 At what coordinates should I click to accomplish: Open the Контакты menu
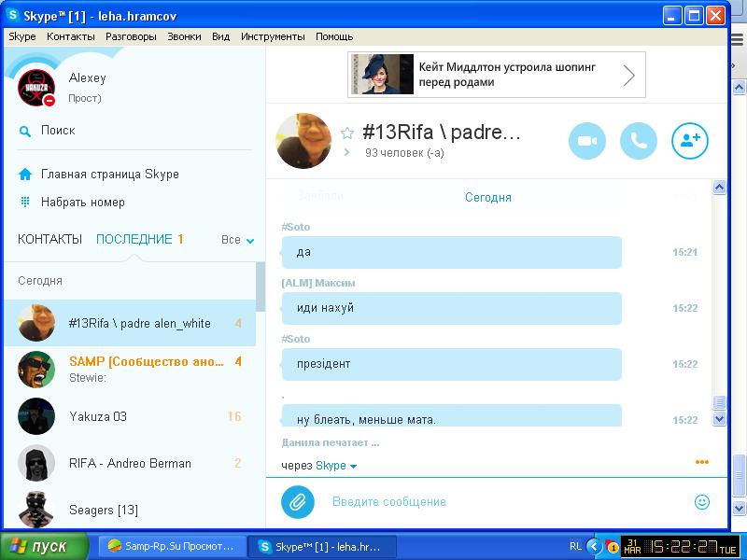pyautogui.click(x=71, y=36)
